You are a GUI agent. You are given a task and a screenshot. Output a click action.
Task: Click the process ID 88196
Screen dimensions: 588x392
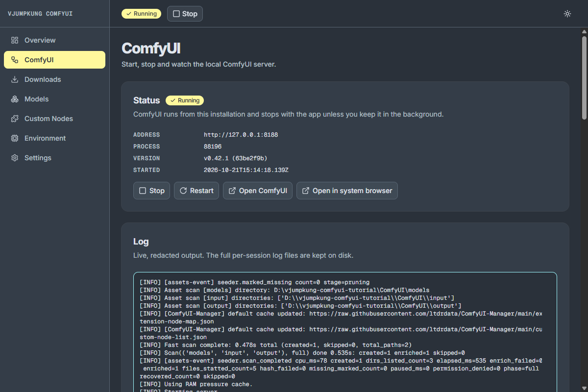pos(213,147)
